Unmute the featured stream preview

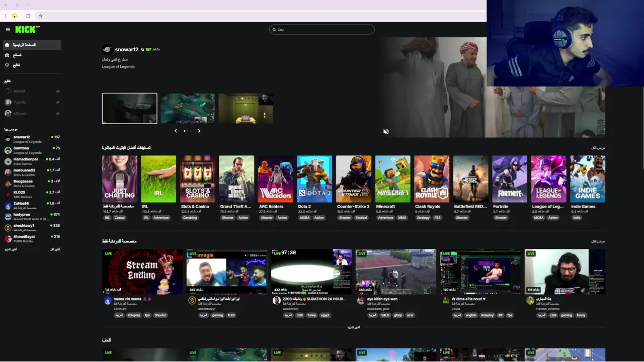point(386,132)
